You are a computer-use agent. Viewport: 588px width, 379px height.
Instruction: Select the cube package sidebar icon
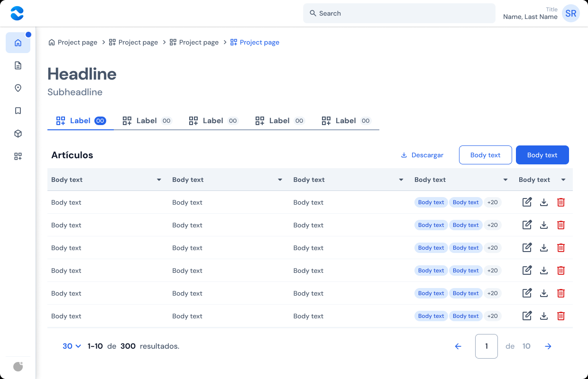pyautogui.click(x=18, y=134)
